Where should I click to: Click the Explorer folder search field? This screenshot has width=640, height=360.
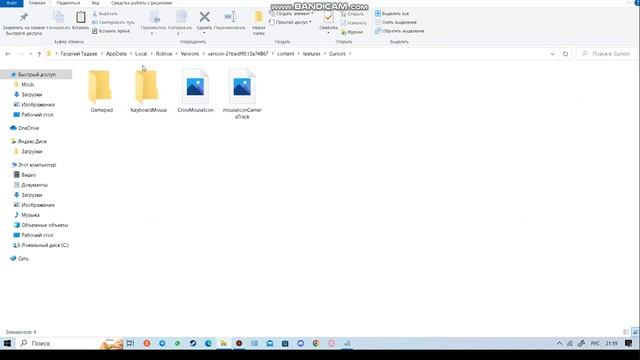[x=607, y=54]
